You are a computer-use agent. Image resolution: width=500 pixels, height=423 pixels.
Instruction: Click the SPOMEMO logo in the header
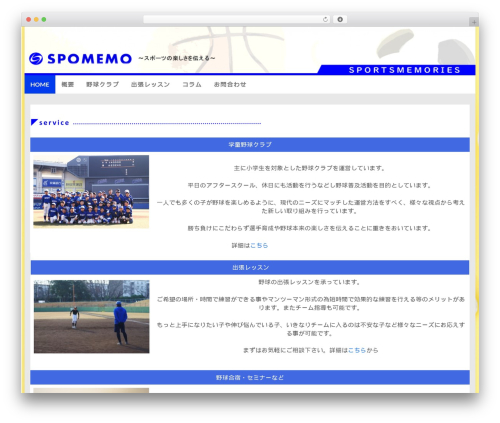(80, 59)
